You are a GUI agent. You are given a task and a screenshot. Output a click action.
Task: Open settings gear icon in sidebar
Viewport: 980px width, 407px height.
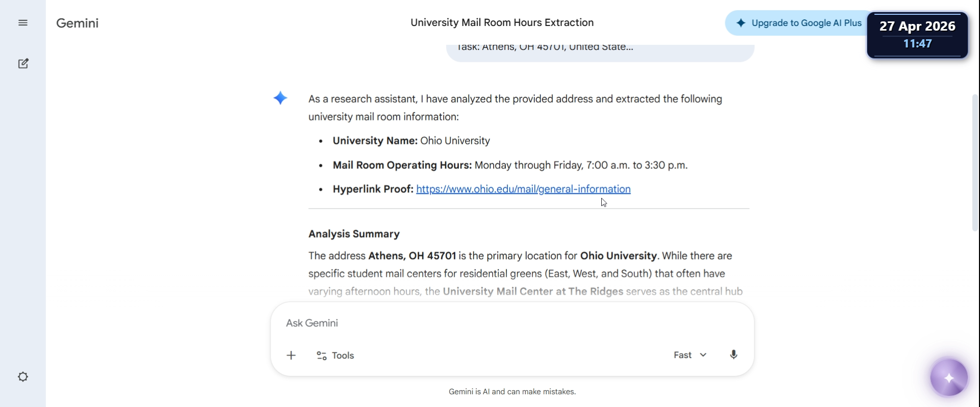23,377
